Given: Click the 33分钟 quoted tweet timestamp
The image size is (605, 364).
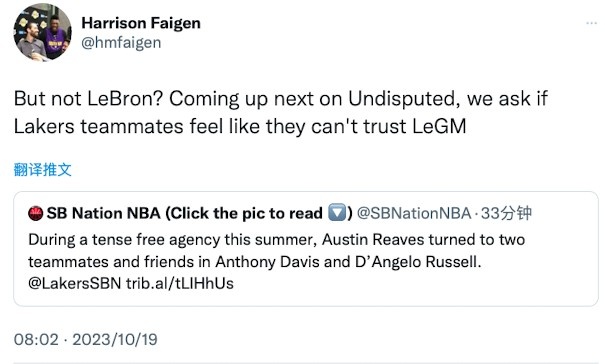Looking at the screenshot, I should 506,213.
